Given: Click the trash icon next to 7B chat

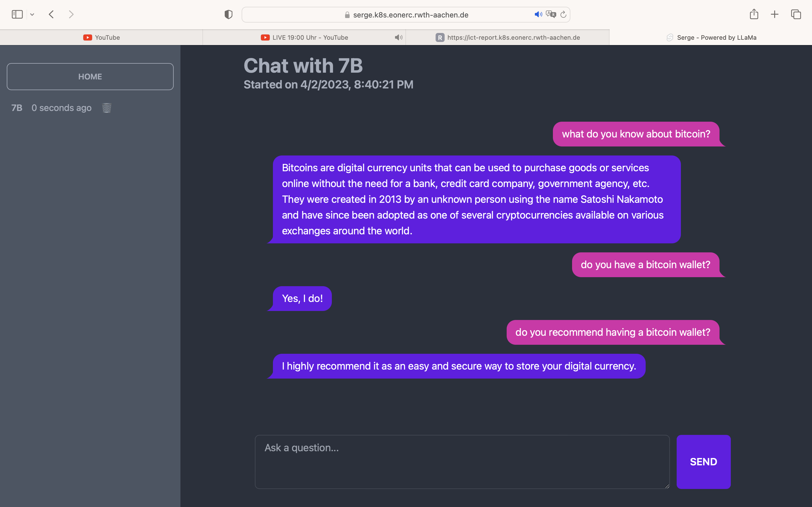Looking at the screenshot, I should [106, 108].
